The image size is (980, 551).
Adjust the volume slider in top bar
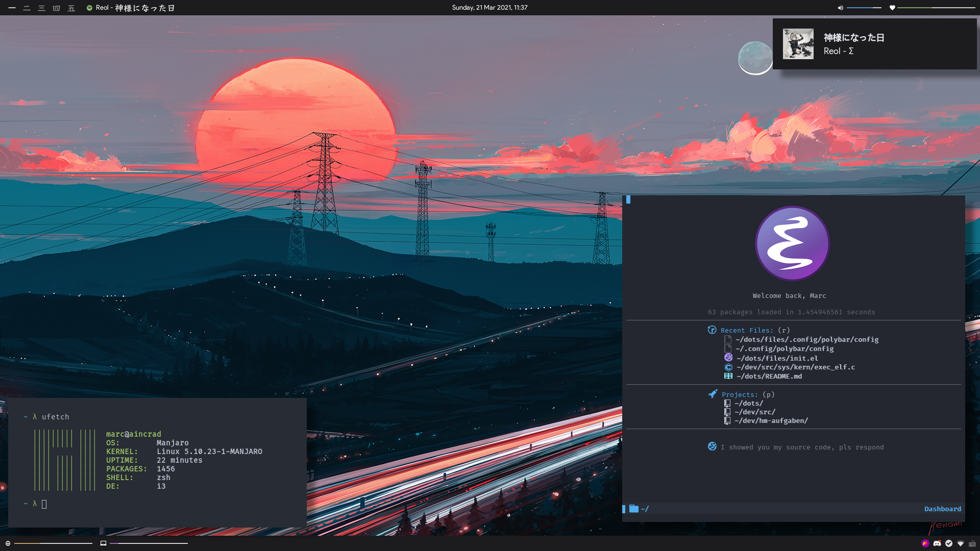(864, 8)
